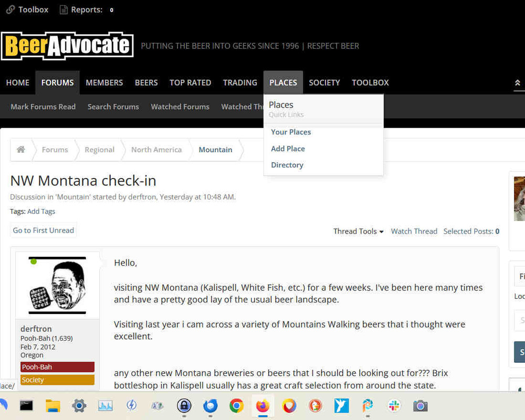
Task: Switch to Firefox in the taskbar
Action: (263, 406)
